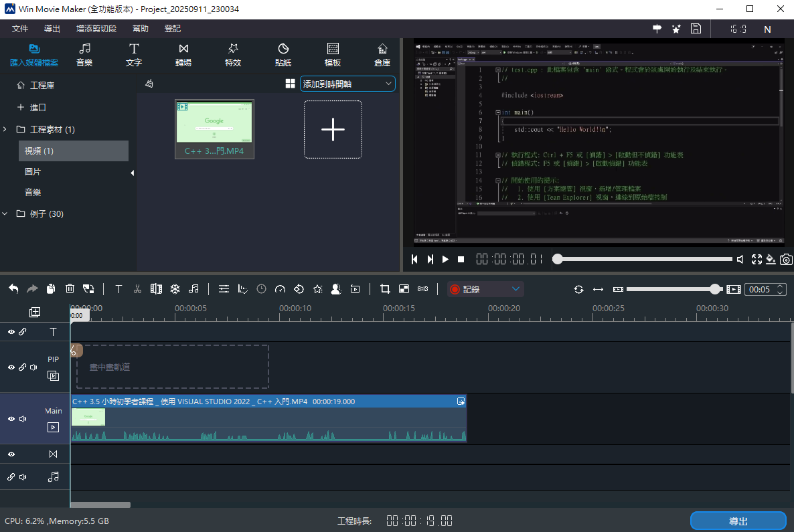
Task: Toggle the eye on the text track
Action: 11,332
